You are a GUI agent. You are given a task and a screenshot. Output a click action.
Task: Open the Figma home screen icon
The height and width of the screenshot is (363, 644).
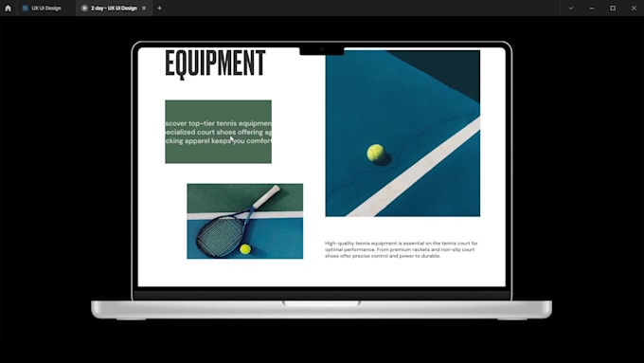click(x=8, y=8)
